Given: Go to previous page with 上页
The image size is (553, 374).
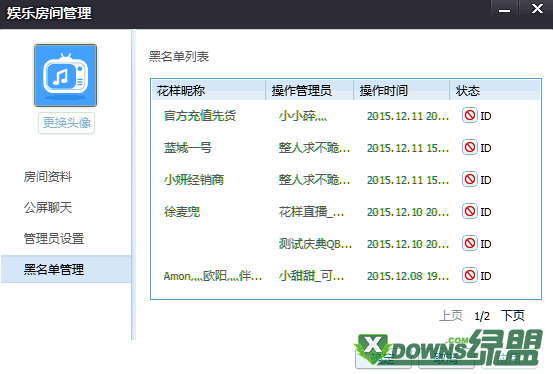Looking at the screenshot, I should (451, 315).
